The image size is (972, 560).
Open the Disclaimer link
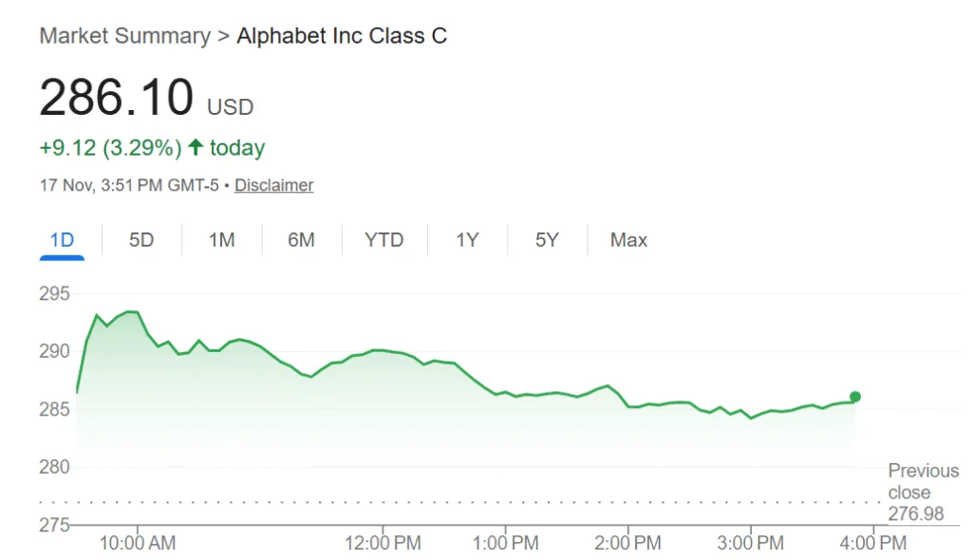point(273,185)
